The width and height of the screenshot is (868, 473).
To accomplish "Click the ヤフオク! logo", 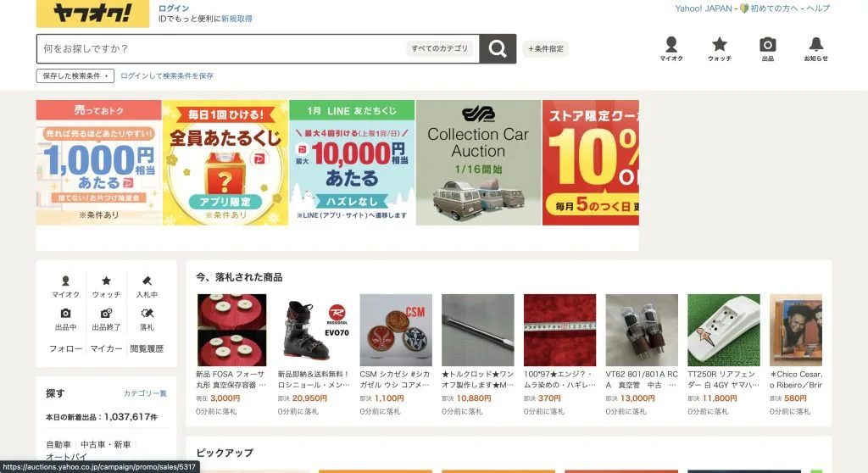I will coord(93,14).
